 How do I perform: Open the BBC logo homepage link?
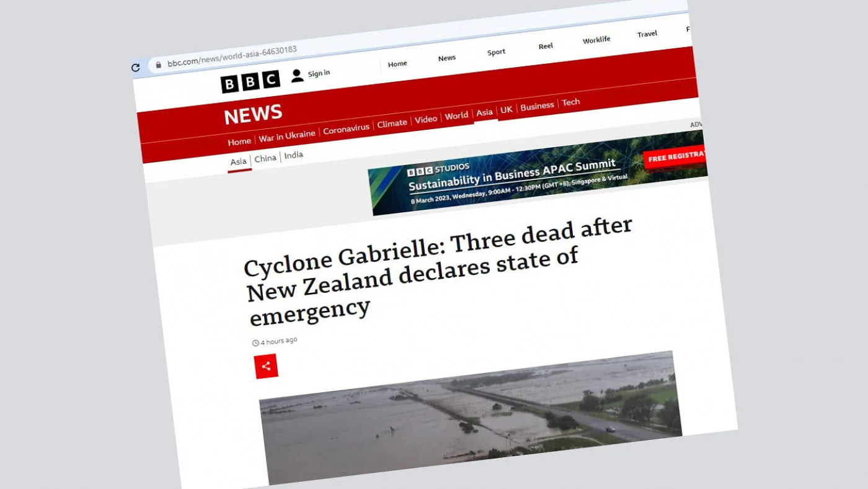pos(250,81)
